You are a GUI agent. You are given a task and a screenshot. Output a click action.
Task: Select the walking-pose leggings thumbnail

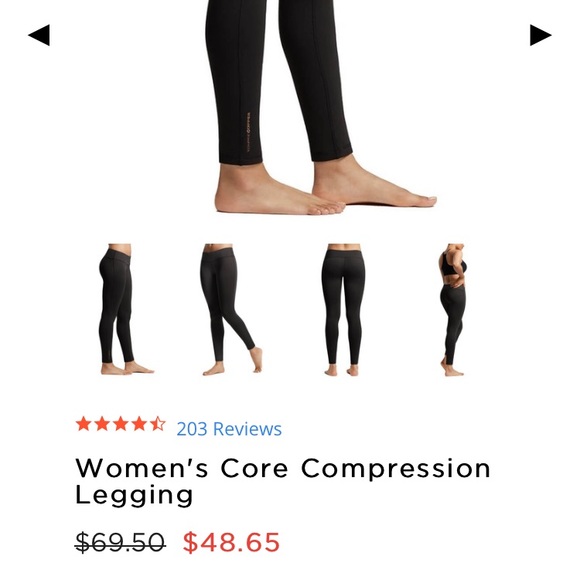[232, 309]
